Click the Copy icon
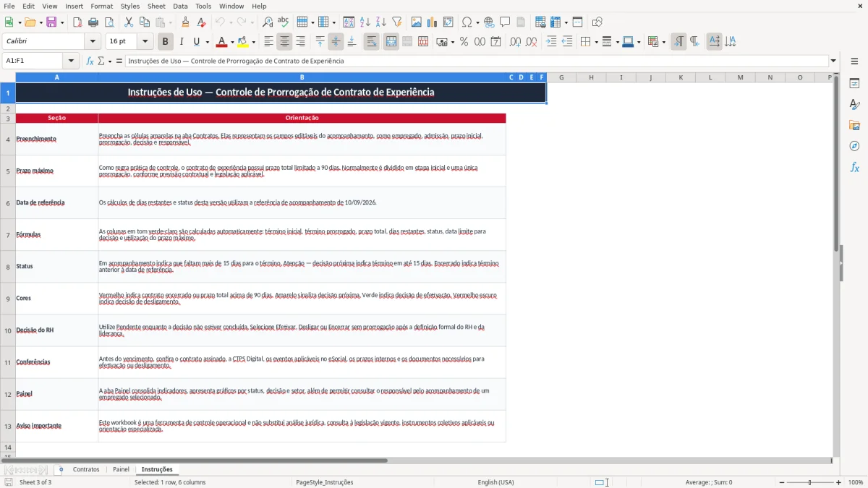Image resolution: width=868 pixels, height=488 pixels. [144, 22]
